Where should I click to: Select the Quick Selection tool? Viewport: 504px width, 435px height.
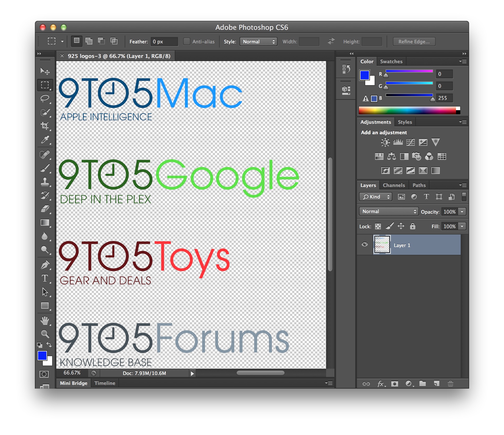pyautogui.click(x=45, y=112)
